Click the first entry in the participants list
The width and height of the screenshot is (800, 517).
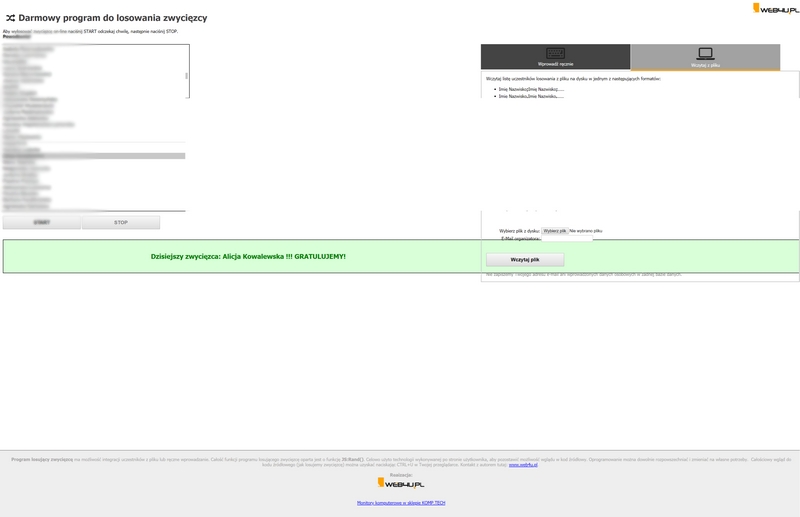coord(30,48)
